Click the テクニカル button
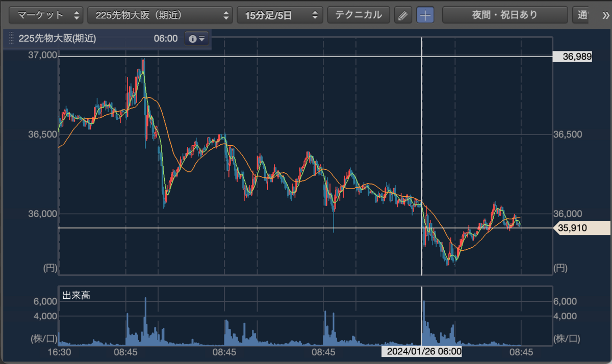Screen dimensions: 612x364 point(359,15)
